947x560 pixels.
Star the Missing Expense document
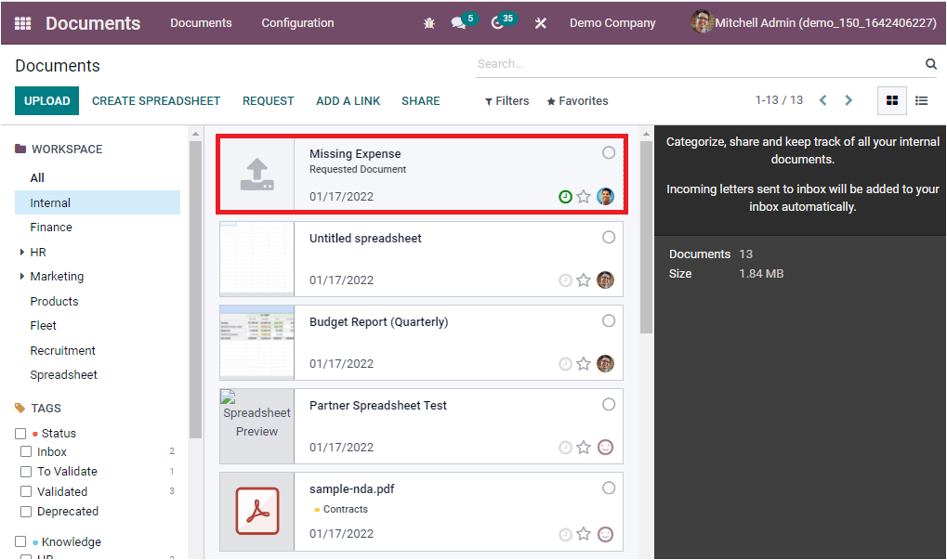click(584, 197)
